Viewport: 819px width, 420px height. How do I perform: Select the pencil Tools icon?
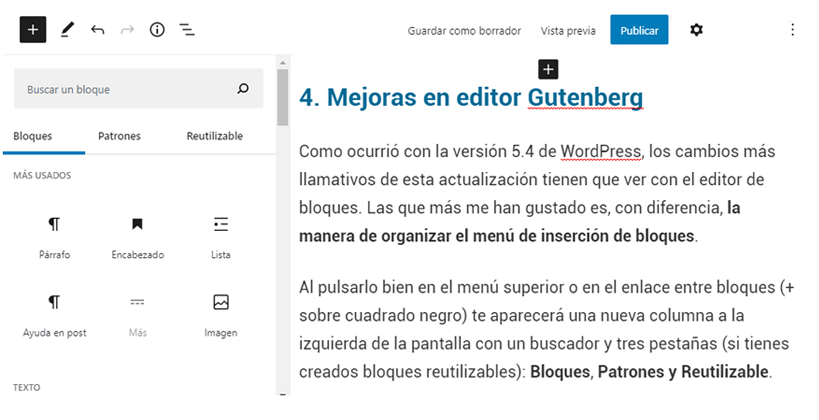tap(67, 30)
